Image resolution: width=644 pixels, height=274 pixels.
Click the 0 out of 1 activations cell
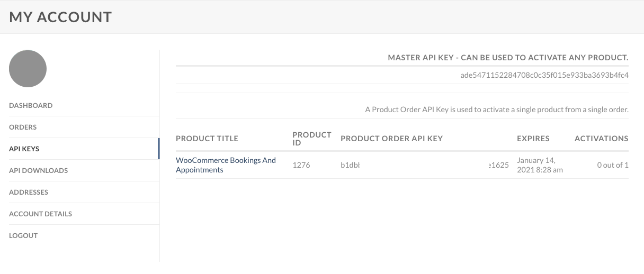613,165
